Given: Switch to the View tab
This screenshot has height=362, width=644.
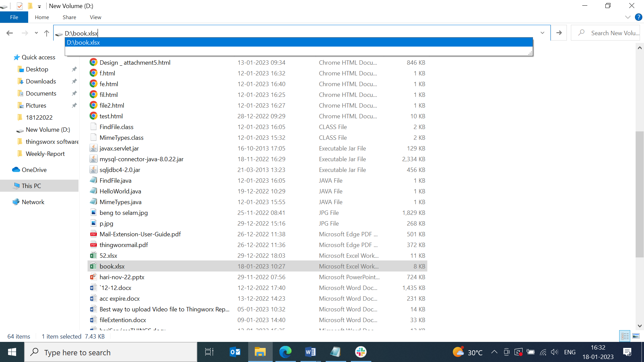Looking at the screenshot, I should pos(95,17).
